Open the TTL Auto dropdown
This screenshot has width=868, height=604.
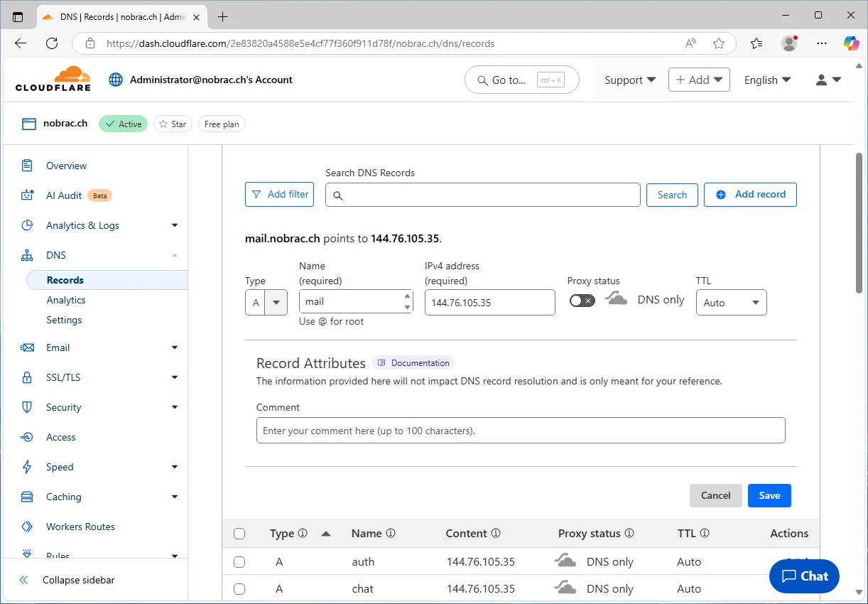coord(731,302)
